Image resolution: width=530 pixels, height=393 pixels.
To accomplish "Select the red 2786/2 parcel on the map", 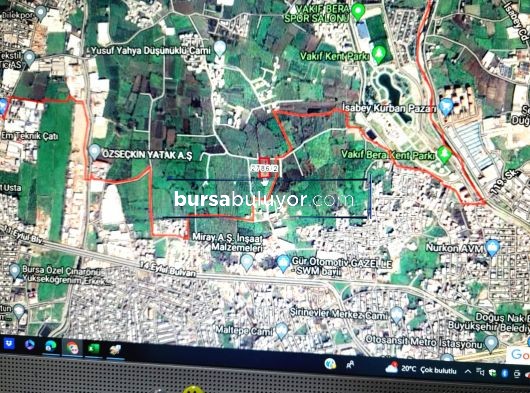I will [x=264, y=168].
